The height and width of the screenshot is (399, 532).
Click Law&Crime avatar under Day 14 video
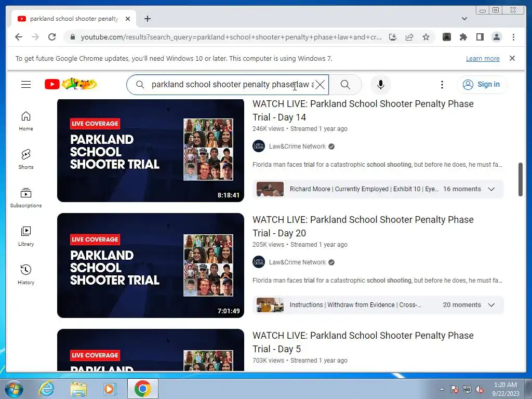click(x=259, y=146)
